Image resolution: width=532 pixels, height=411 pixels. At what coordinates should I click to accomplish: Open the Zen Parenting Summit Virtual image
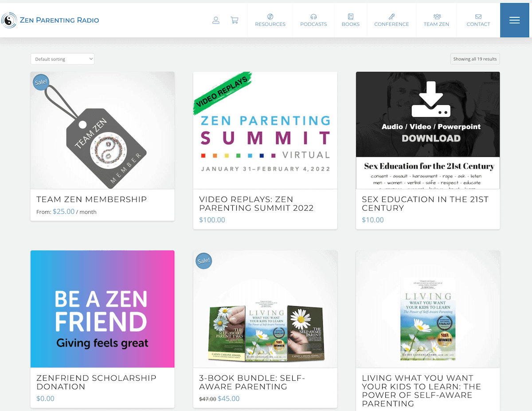tap(265, 130)
